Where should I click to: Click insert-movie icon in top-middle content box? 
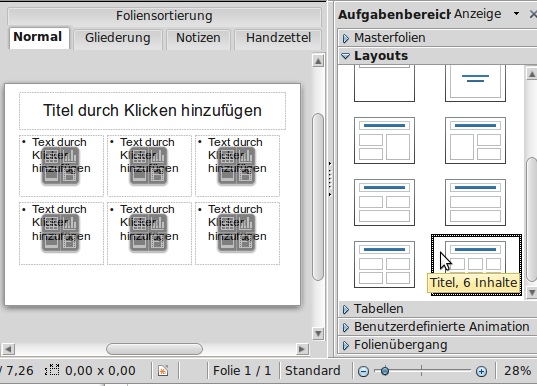(158, 175)
